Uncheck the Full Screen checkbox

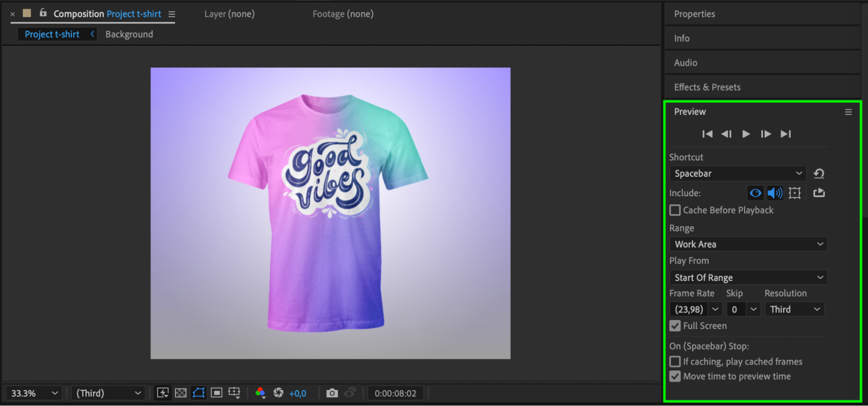(x=675, y=326)
